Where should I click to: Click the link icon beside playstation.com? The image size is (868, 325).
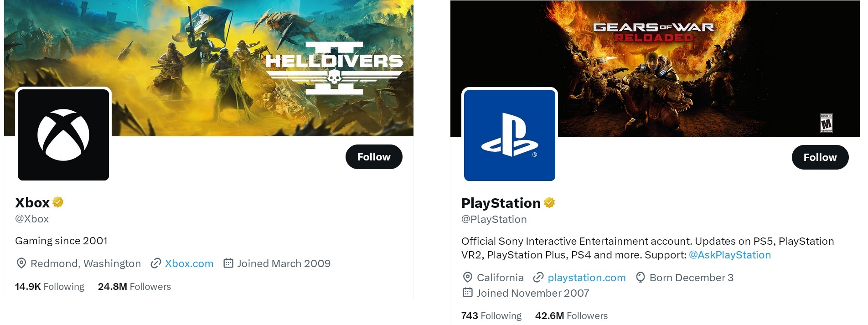click(538, 278)
